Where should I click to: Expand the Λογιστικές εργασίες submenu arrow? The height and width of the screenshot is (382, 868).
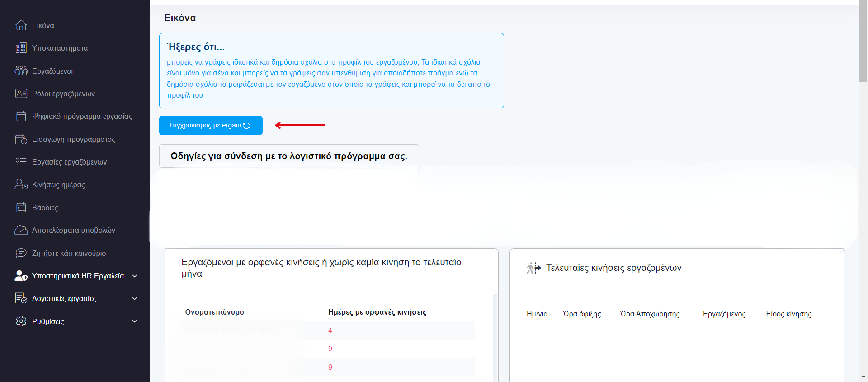134,298
